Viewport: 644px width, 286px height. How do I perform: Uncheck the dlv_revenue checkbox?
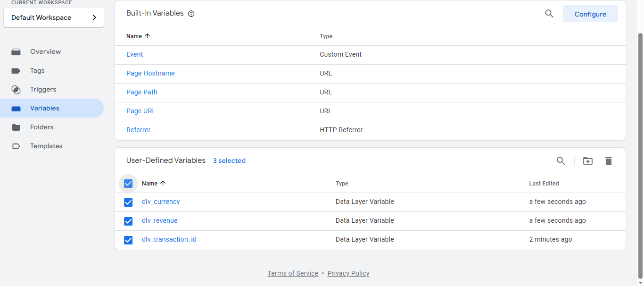coord(128,221)
